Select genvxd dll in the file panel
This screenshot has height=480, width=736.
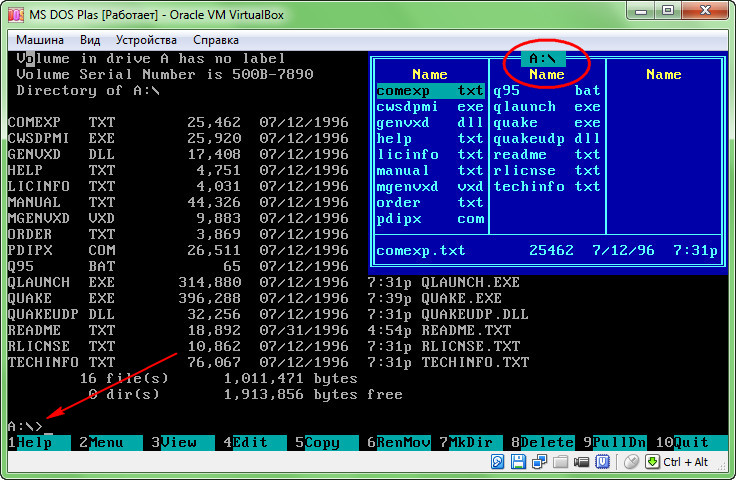430,122
